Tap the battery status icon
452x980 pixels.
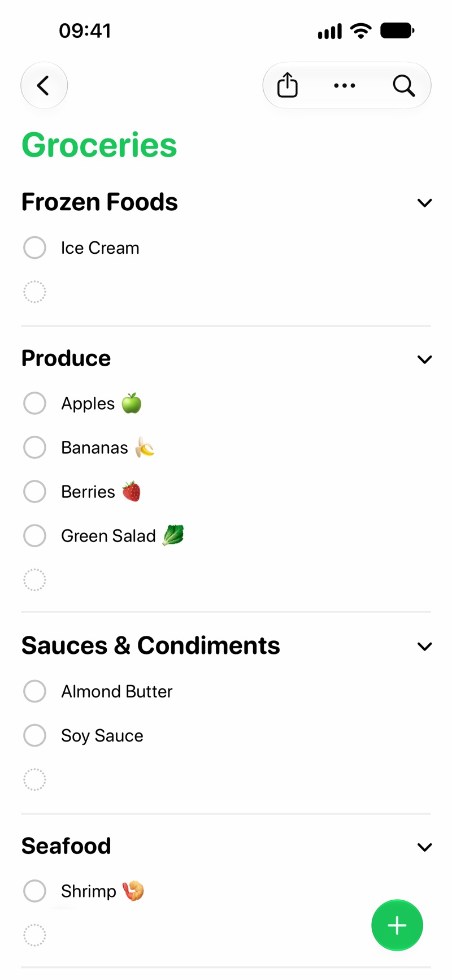click(397, 31)
